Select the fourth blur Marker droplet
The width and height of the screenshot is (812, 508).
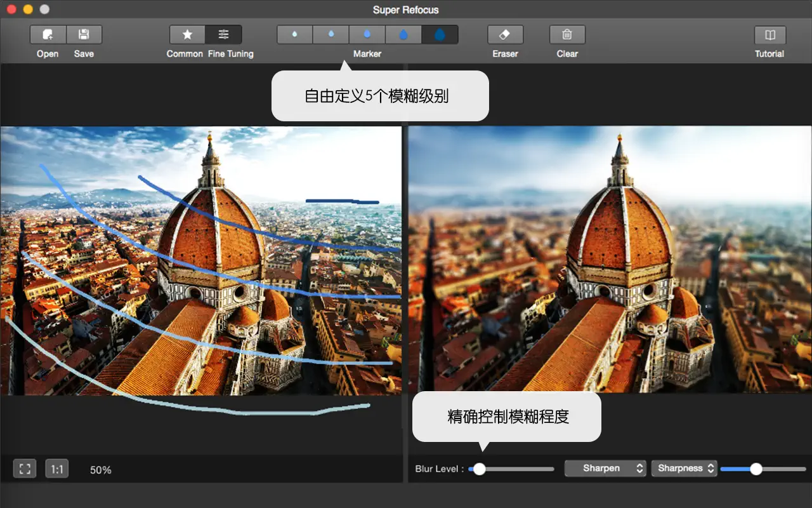[404, 34]
